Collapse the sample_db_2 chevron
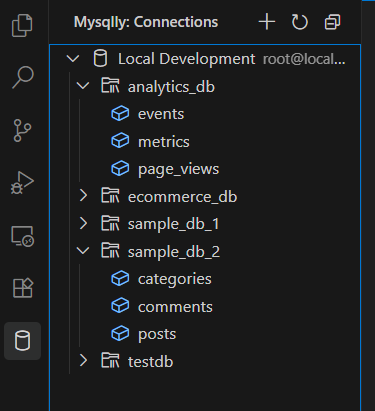The width and height of the screenshot is (375, 411). [x=83, y=251]
